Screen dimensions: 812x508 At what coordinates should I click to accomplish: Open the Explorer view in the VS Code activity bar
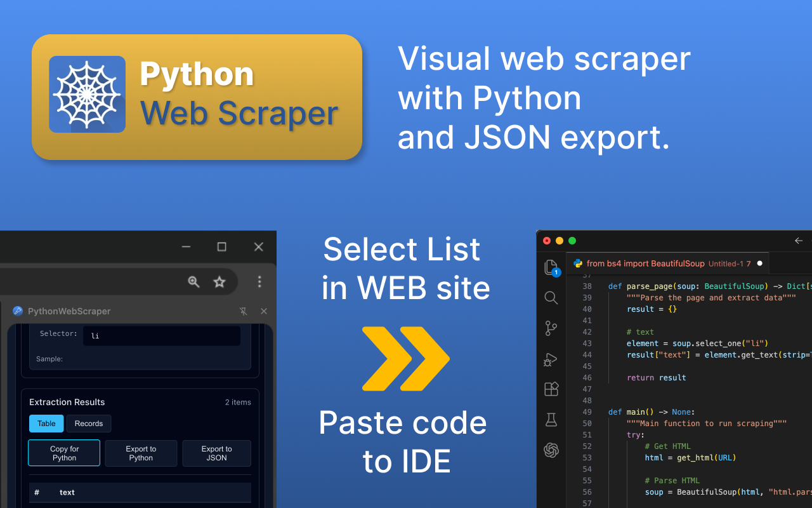point(551,267)
